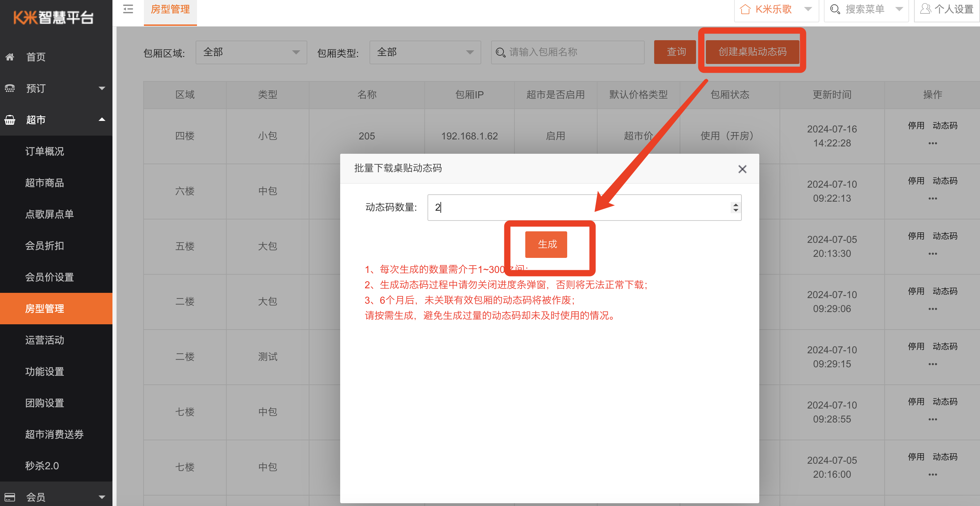Click 停用 for the 六楼 中包 row
This screenshot has width=980, height=506.
click(916, 181)
